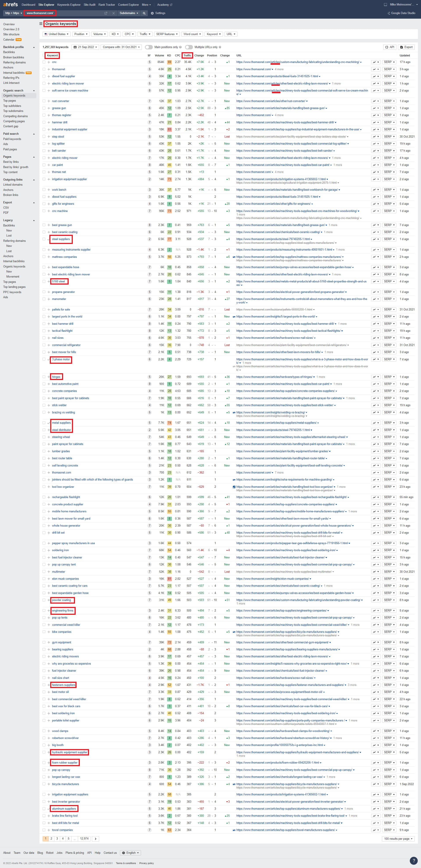Image resolution: width=421 pixels, height=868 pixels.
Task: Enable the Multiple URLs only toggle
Action: [x=189, y=47]
